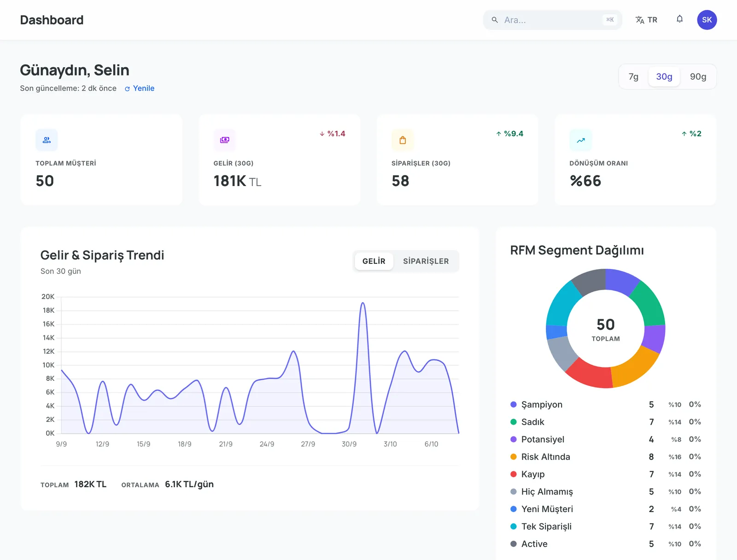Click the 58 orders value
The width and height of the screenshot is (737, 560).
click(x=401, y=181)
